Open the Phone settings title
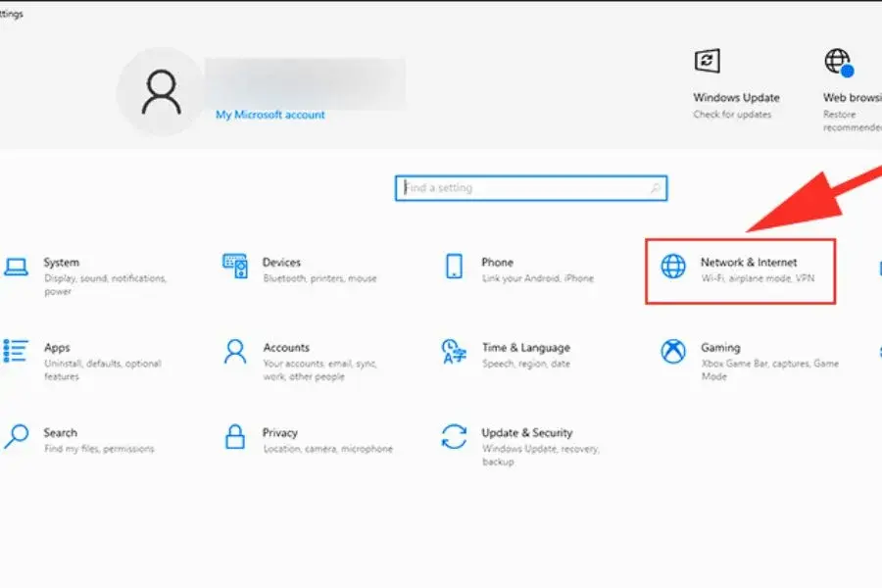This screenshot has width=882, height=588. pos(497,263)
